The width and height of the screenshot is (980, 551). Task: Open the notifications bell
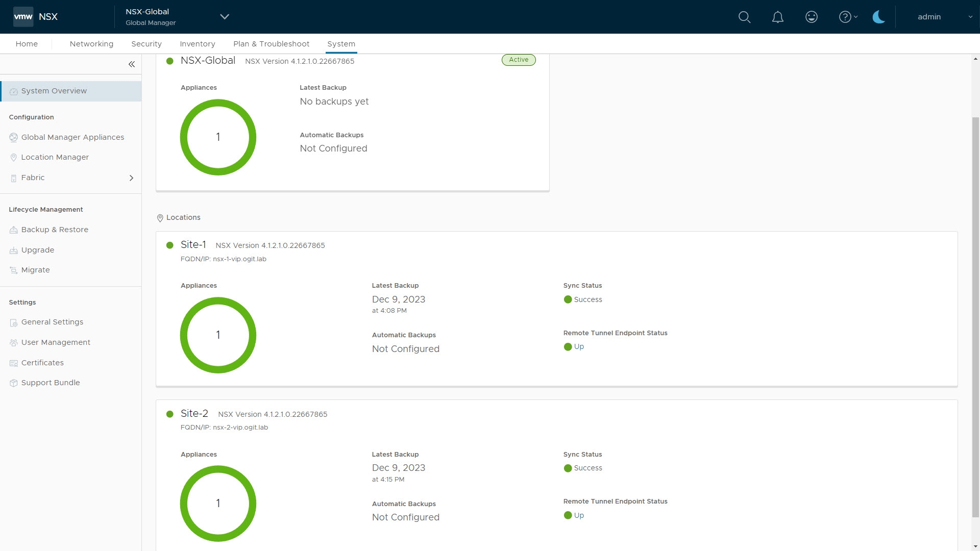[777, 17]
